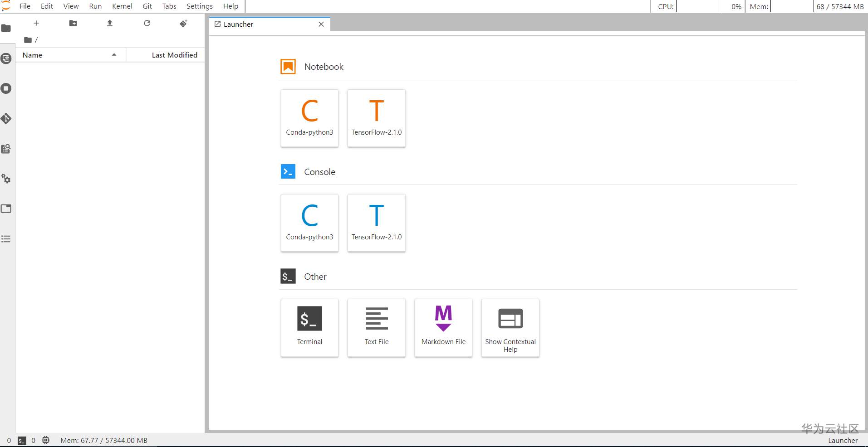This screenshot has height=447, width=868.
Task: Open a Conda-python3 console
Action: coord(309,223)
